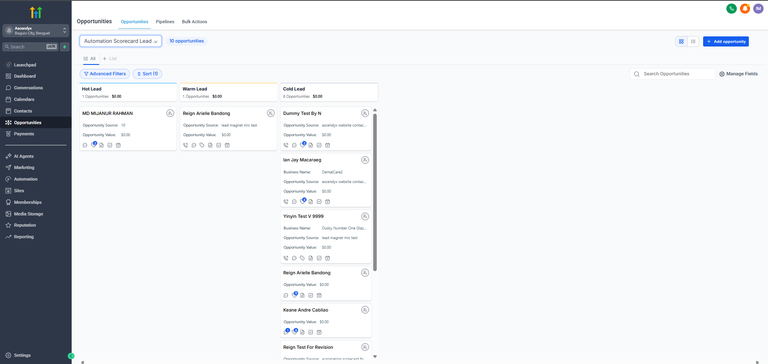Viewport: 768px width, 364px height.
Task: Click the green quick-add plus beside search
Action: pos(64,47)
